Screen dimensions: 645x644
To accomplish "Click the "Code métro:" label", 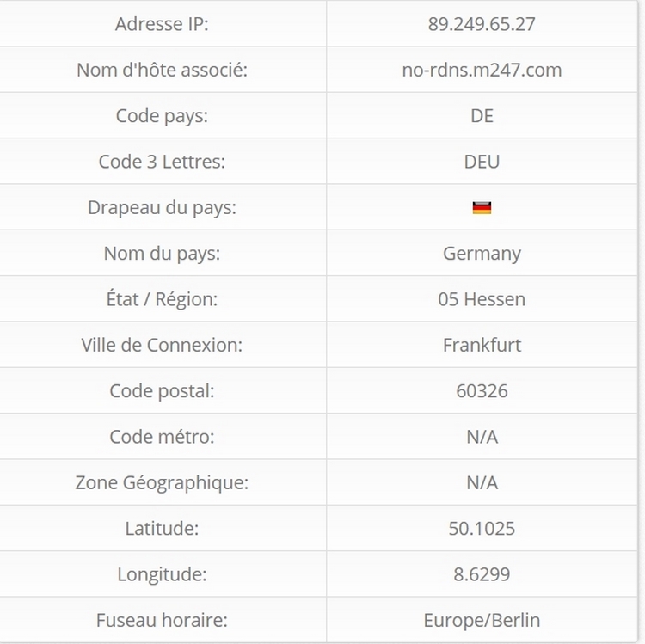I will (x=162, y=437).
